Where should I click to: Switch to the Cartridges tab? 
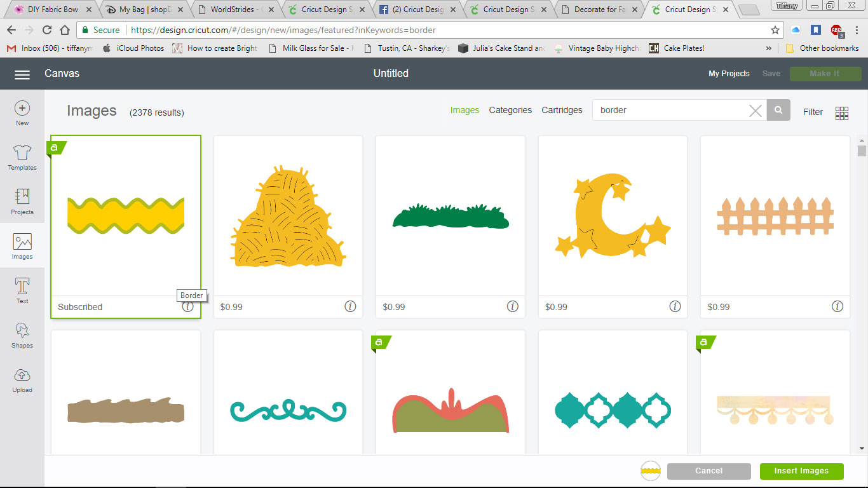[562, 110]
